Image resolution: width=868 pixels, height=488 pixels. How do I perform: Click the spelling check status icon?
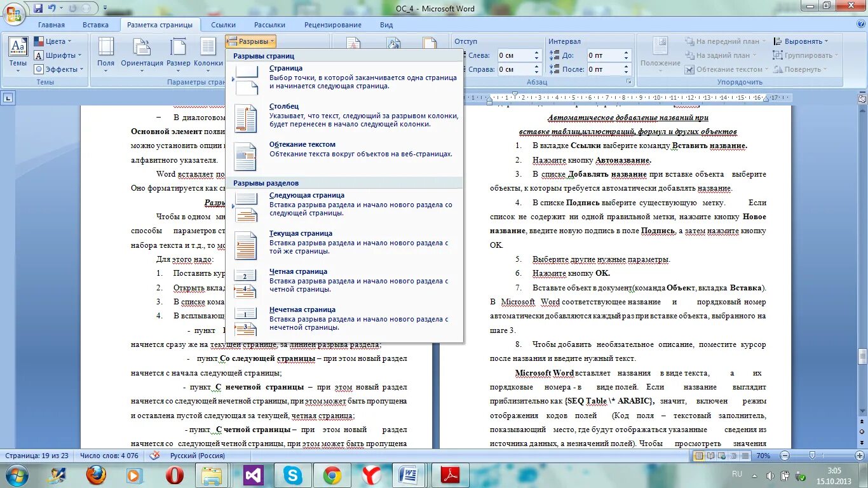[154, 456]
